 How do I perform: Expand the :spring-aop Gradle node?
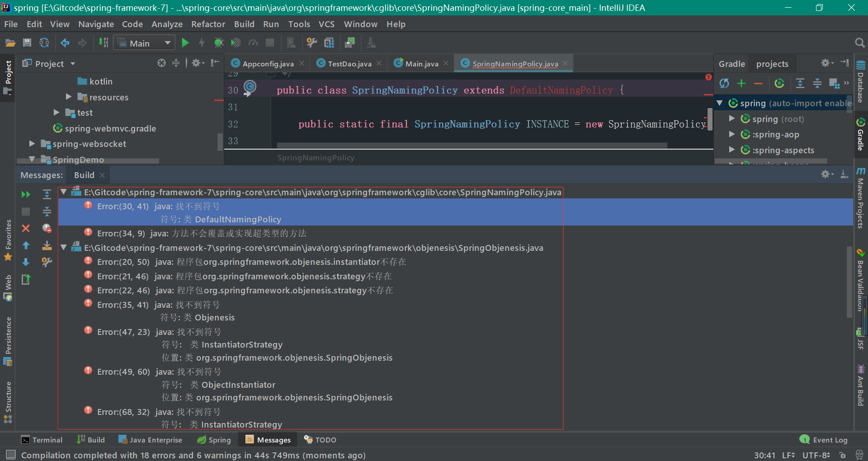tap(731, 134)
